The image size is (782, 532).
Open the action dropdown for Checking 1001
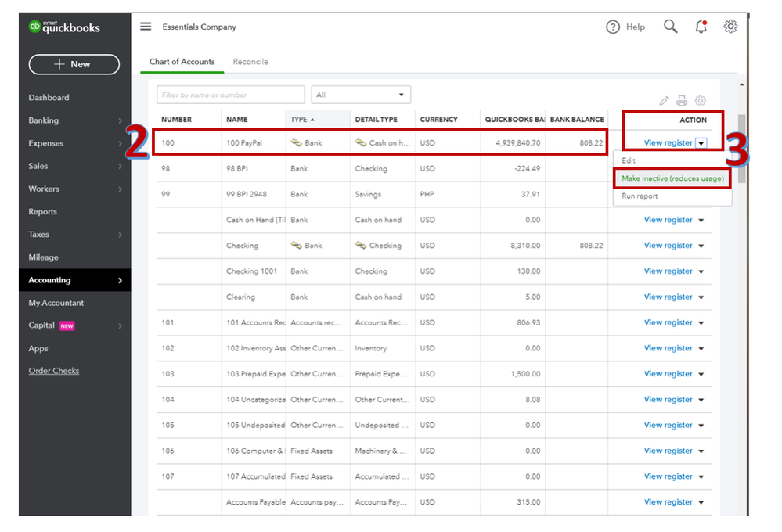tap(701, 271)
